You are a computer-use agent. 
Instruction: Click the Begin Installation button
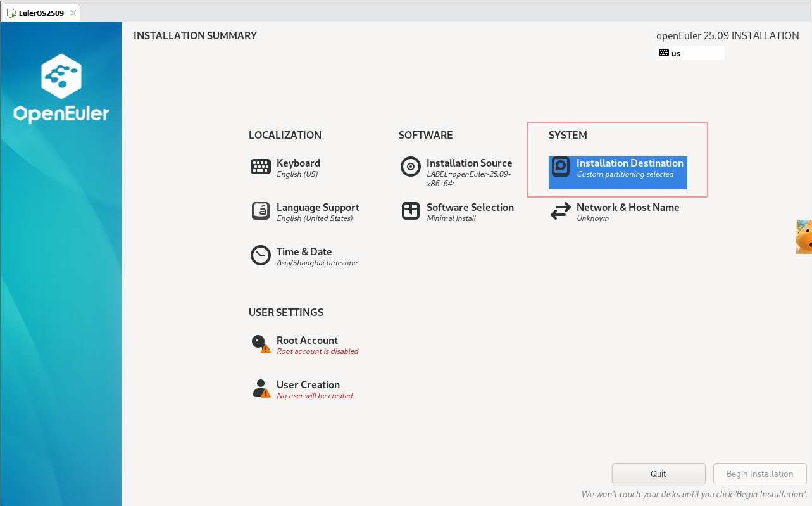[759, 474]
